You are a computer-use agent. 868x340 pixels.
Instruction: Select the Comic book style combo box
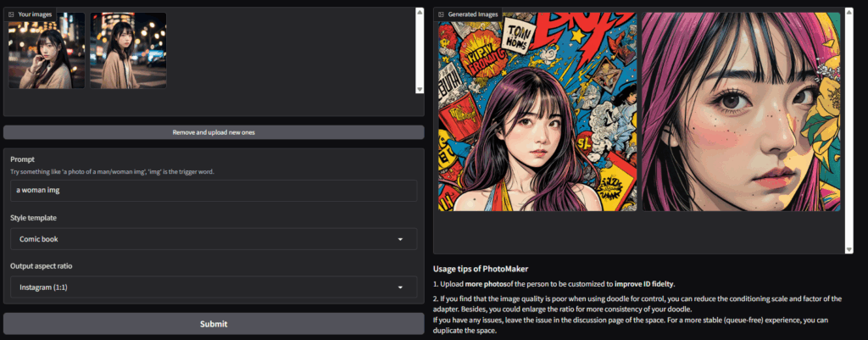(x=214, y=239)
